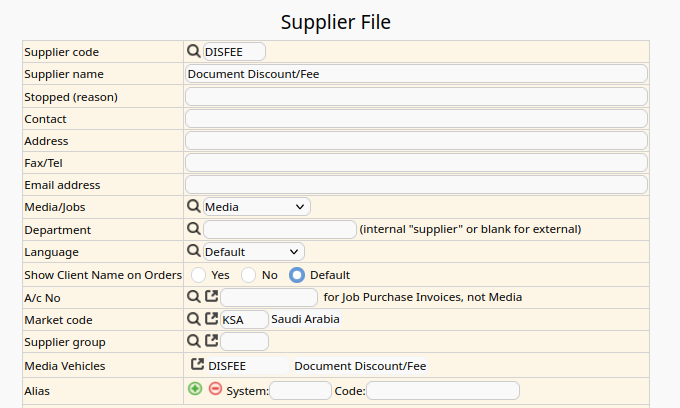Image resolution: width=680 pixels, height=408 pixels.
Task: Click the Supplier group search magnifier icon
Action: pos(194,341)
